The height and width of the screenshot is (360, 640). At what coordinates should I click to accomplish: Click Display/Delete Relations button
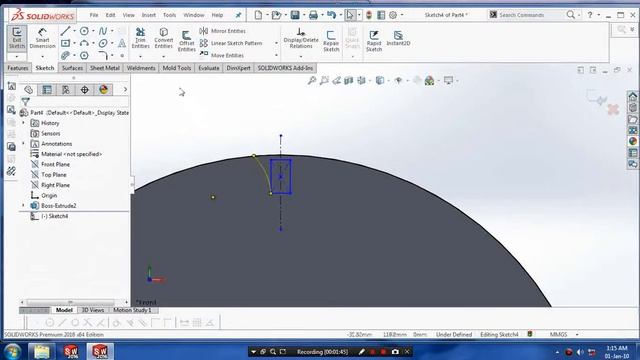pyautogui.click(x=301, y=38)
